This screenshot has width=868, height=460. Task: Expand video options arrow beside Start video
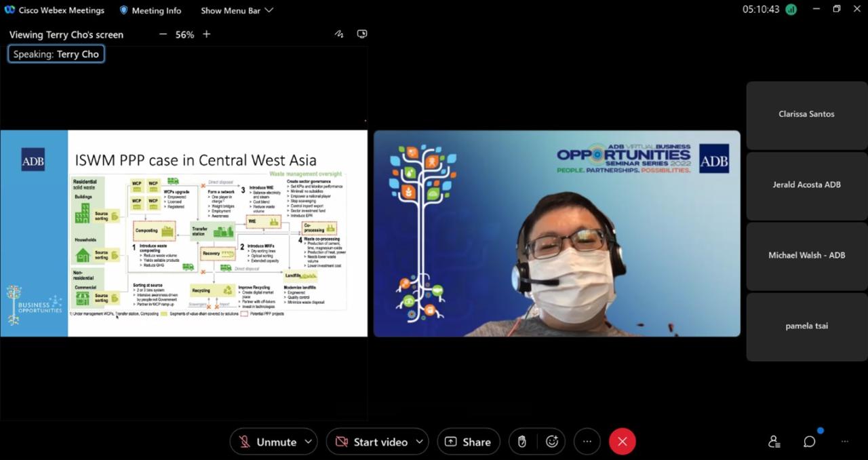(x=420, y=442)
